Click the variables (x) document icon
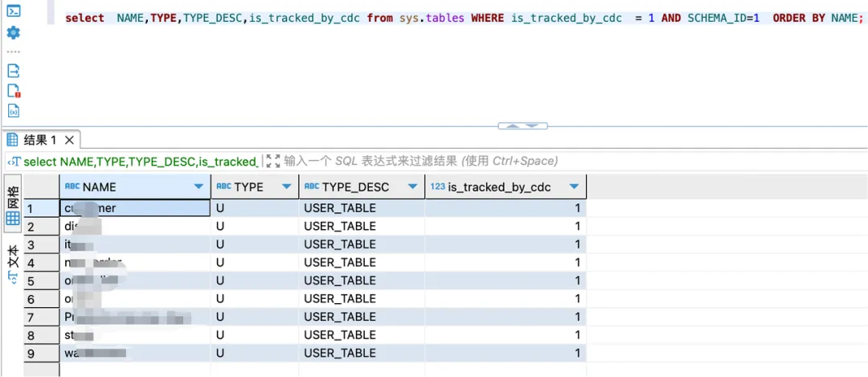Viewport: 868px width, 377px height. point(13,111)
